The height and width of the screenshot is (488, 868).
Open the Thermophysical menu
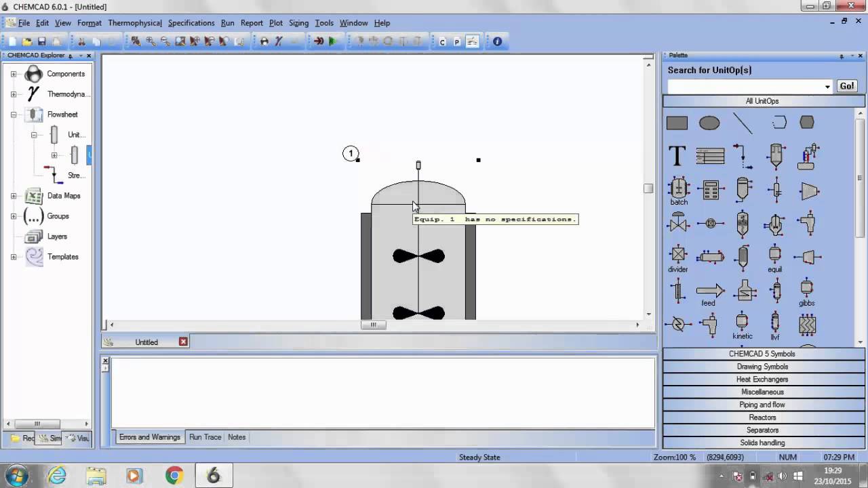[134, 22]
